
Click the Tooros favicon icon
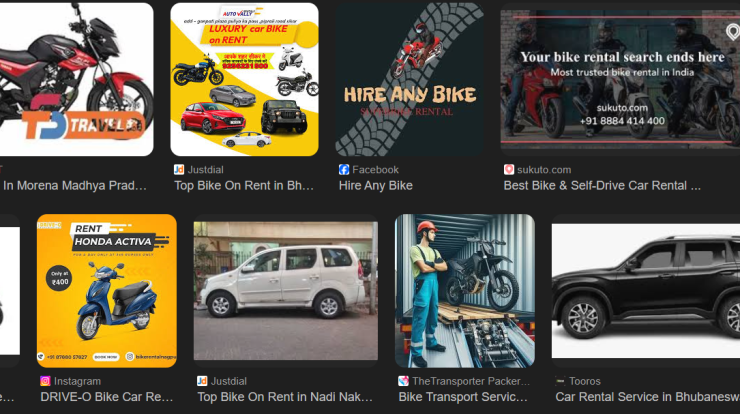pyautogui.click(x=560, y=381)
